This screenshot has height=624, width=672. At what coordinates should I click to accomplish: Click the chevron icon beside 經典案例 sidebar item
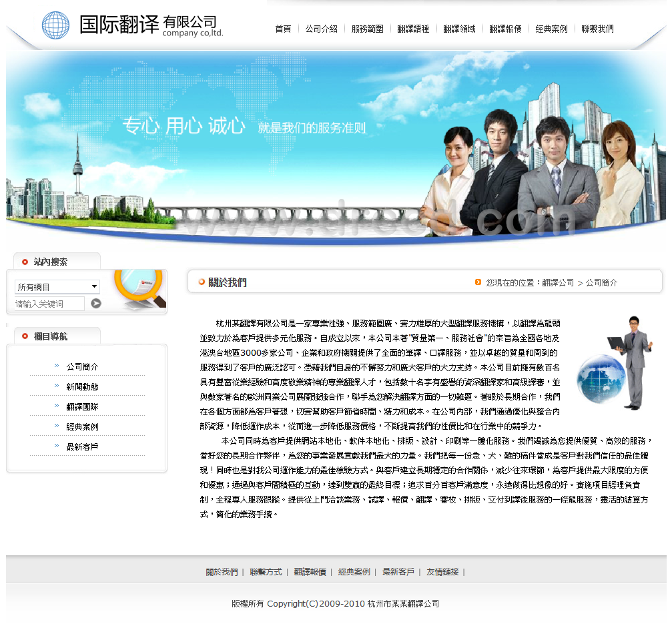[57, 426]
